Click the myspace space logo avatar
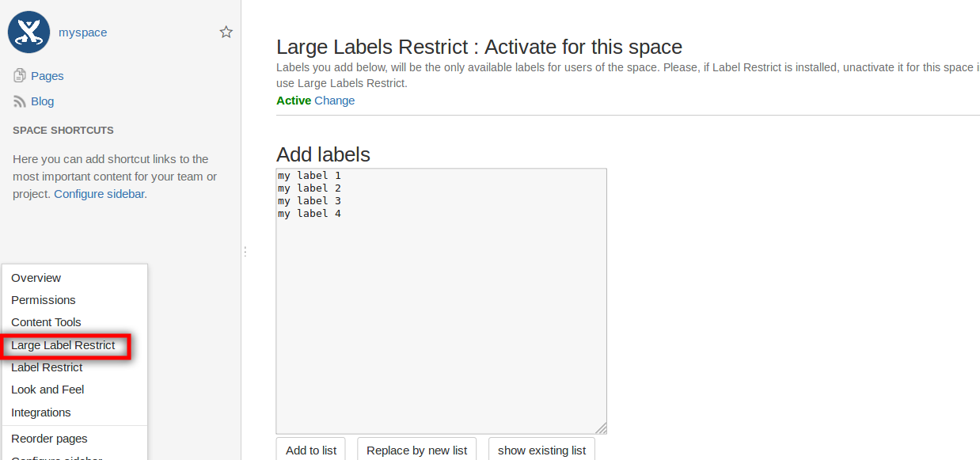 [x=29, y=32]
